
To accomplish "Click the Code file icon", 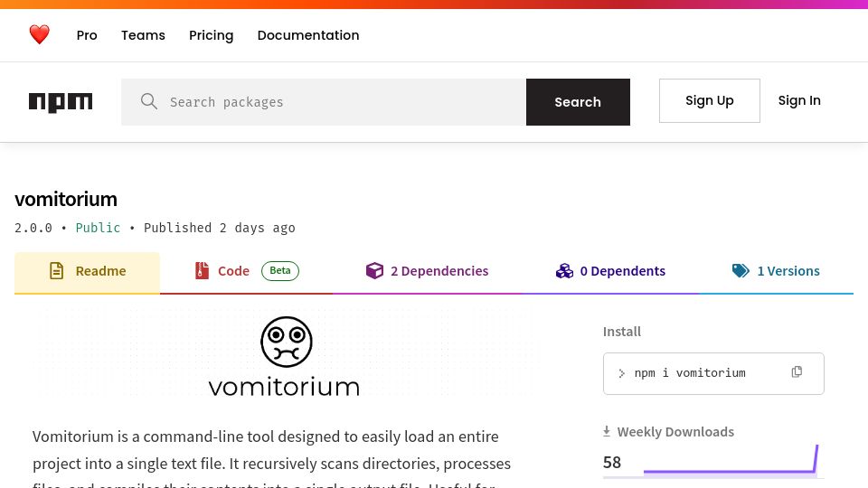I will pos(202,270).
